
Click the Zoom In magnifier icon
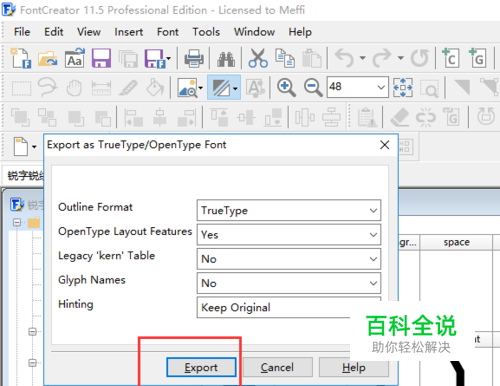click(x=286, y=88)
